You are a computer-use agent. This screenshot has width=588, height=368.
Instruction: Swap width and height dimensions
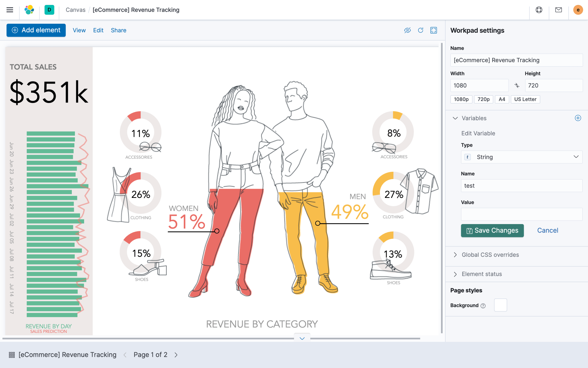[x=517, y=86]
